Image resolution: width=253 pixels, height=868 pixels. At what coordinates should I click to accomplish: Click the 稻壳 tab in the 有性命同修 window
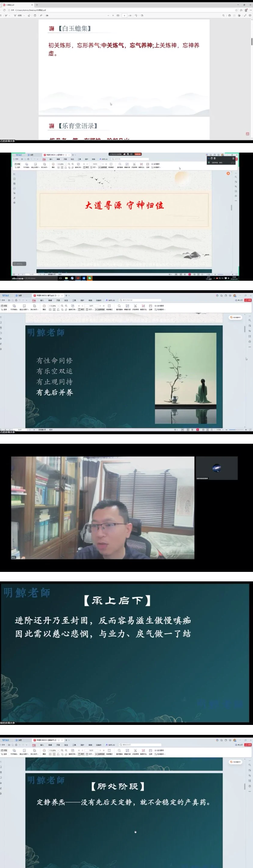tap(19, 295)
